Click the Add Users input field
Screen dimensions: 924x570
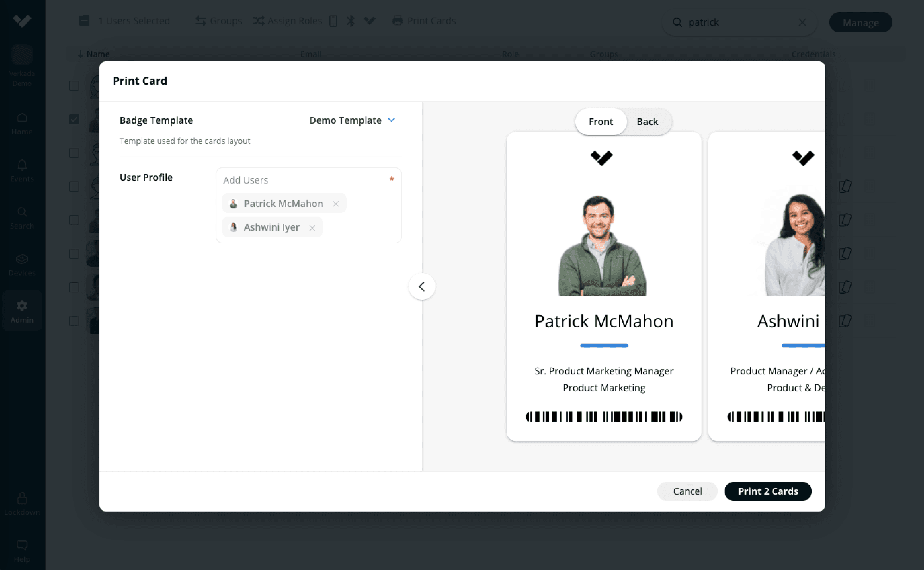[302, 180]
